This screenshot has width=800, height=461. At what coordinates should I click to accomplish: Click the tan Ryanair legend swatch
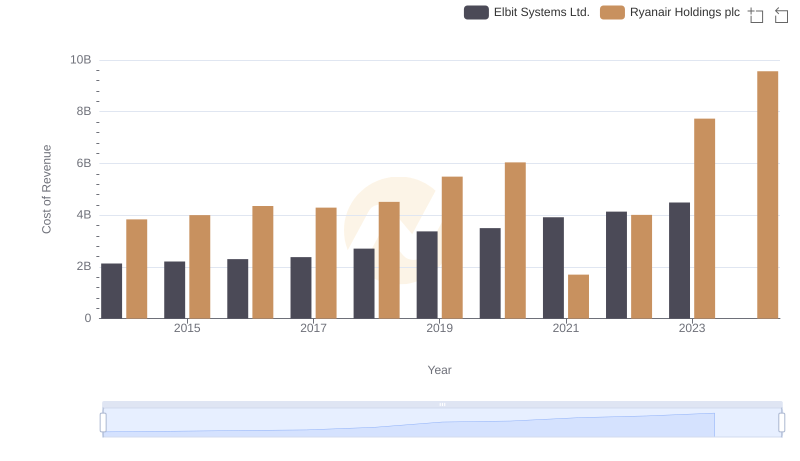tap(612, 12)
